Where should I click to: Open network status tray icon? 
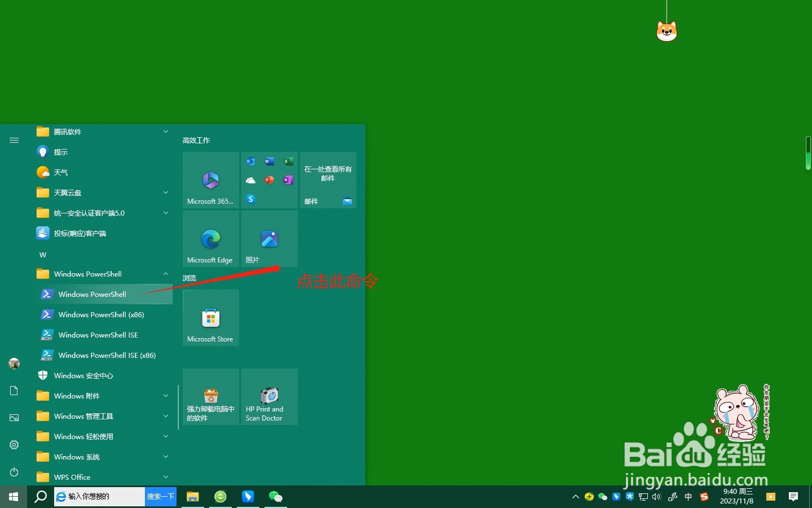point(643,497)
